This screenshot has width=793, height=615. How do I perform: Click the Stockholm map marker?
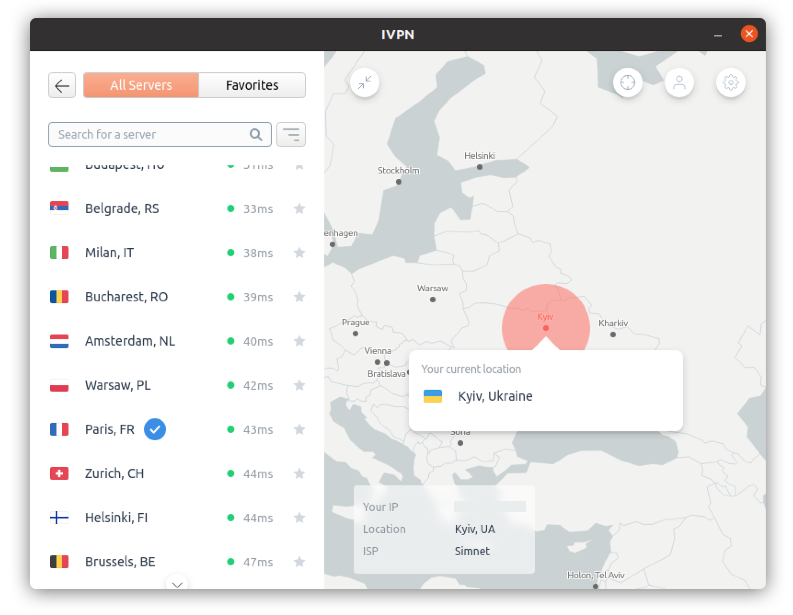pyautogui.click(x=399, y=182)
